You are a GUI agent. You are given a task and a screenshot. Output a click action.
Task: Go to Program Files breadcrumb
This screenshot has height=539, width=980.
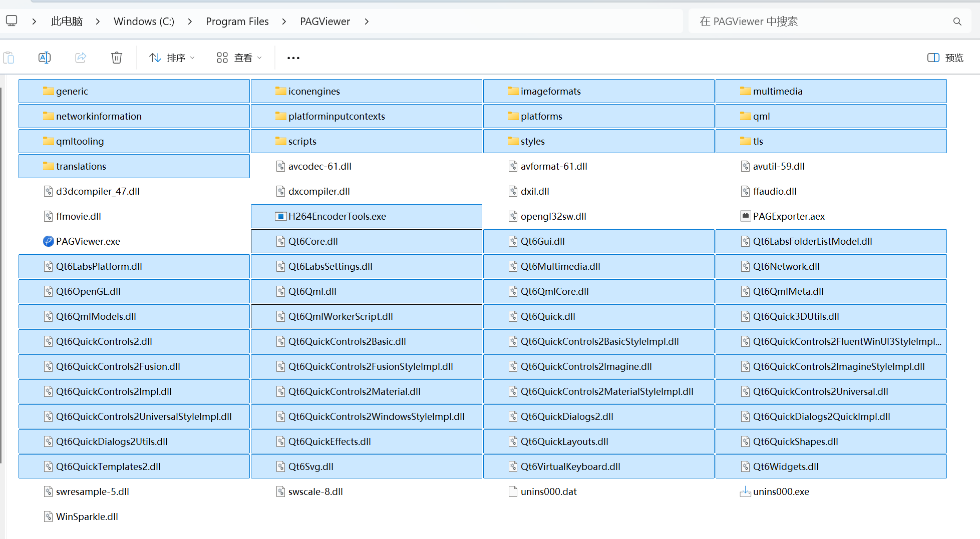pyautogui.click(x=237, y=22)
